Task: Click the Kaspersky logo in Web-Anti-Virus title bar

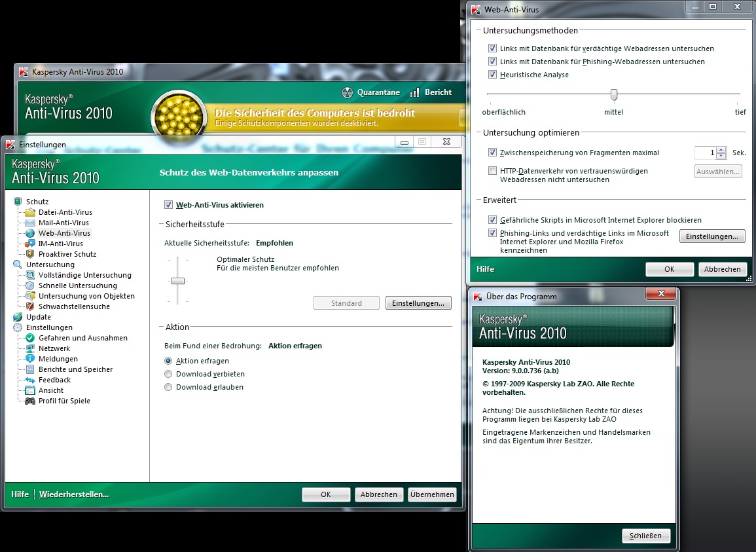Action: pyautogui.click(x=476, y=9)
